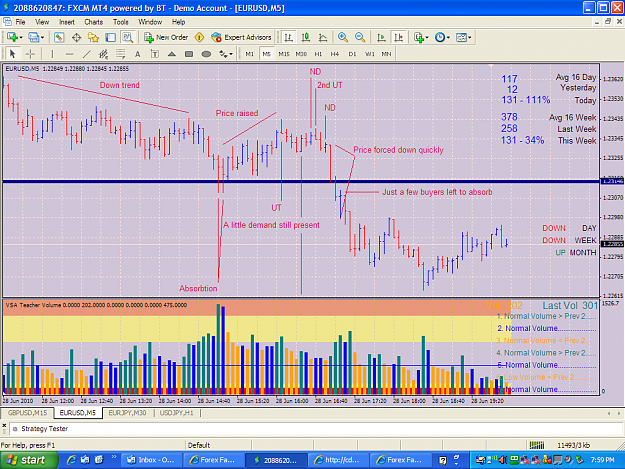Select the D1 timeframe button
This screenshot has height=469, width=625.
tap(352, 54)
